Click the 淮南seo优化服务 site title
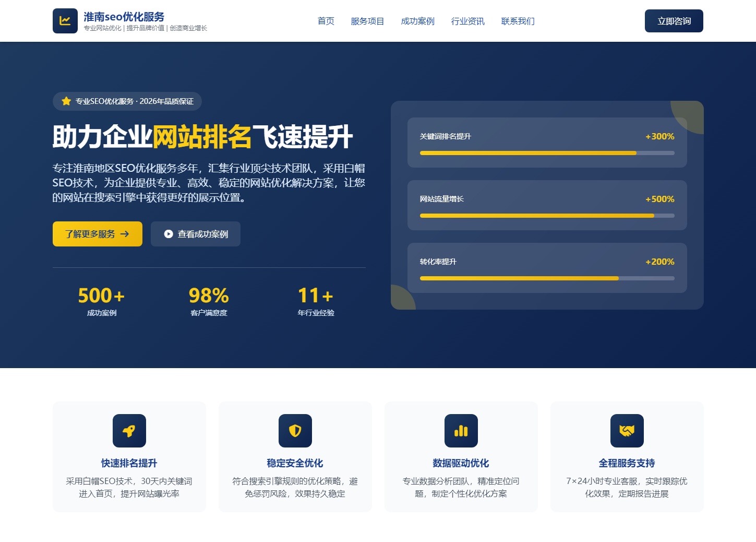Image resolution: width=756 pixels, height=542 pixels. coord(124,17)
